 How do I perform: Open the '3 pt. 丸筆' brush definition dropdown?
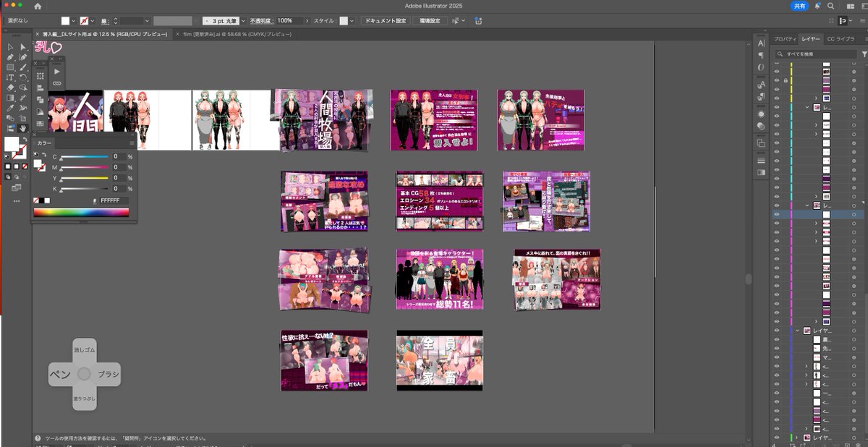tap(243, 21)
